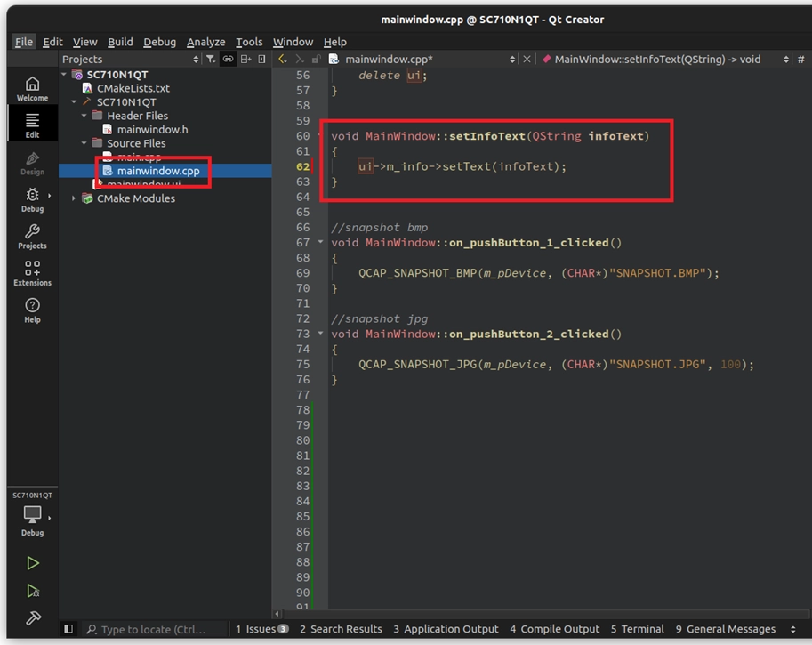Collapse the SC710N1QT root project
Image resolution: width=812 pixels, height=645 pixels.
coord(64,75)
